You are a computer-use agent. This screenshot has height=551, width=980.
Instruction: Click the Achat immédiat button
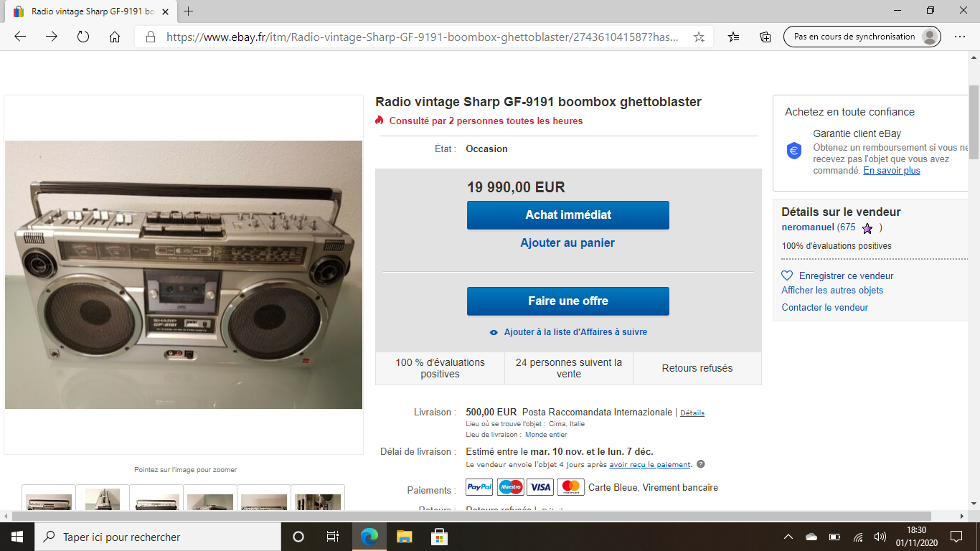click(568, 215)
